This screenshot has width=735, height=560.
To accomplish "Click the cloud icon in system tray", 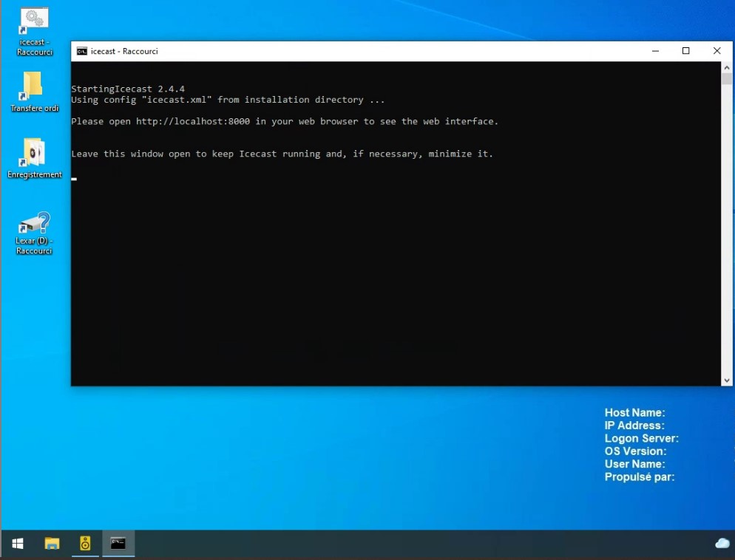I will tap(722, 543).
